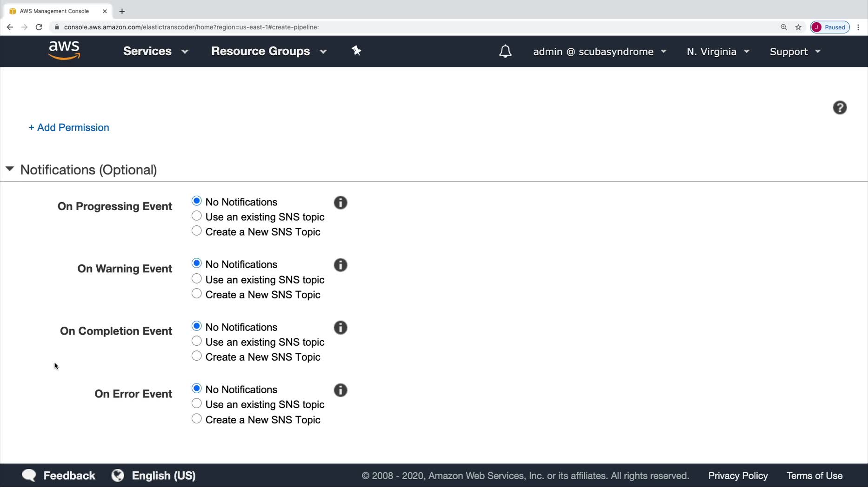Select Create a New SNS Topic for Error Event
Screen dimensions: 868x488
[197, 419]
